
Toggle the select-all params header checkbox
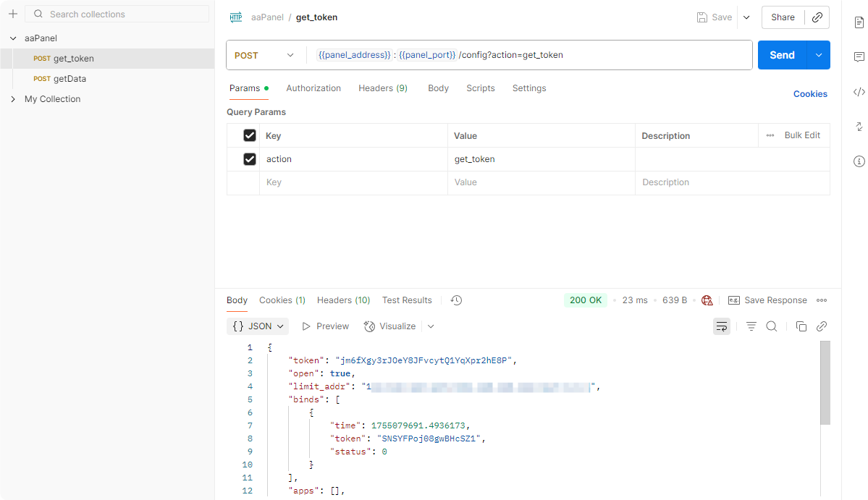click(x=250, y=135)
